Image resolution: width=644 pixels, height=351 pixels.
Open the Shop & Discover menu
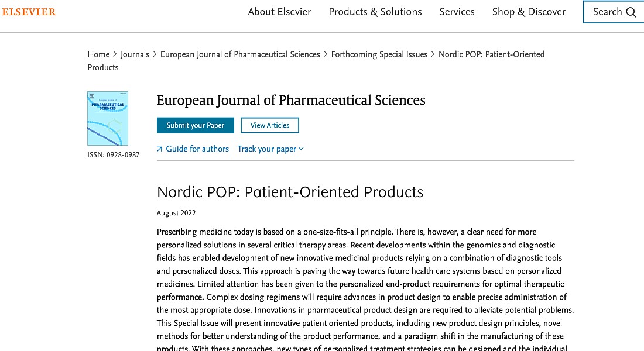coord(529,12)
